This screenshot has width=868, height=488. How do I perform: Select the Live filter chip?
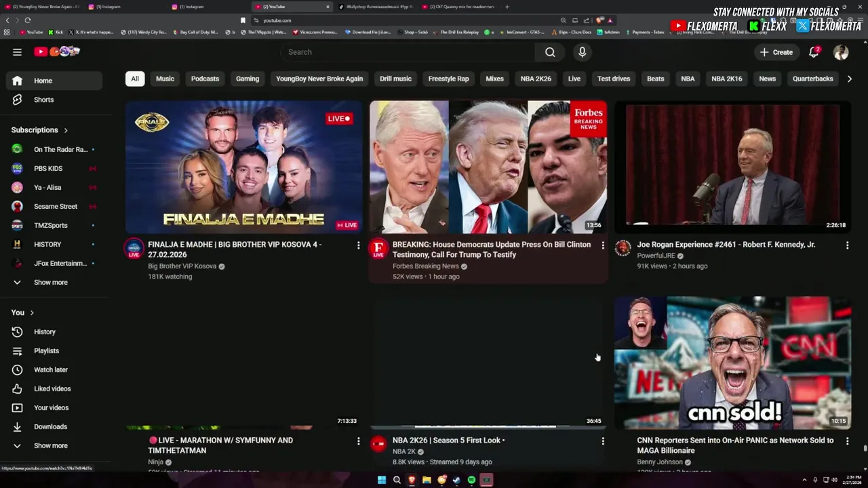574,79
